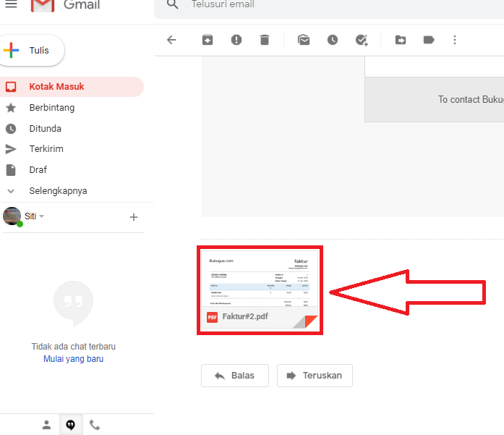
Task: Open Faktur#2.pdf attachment preview
Action: (260, 290)
